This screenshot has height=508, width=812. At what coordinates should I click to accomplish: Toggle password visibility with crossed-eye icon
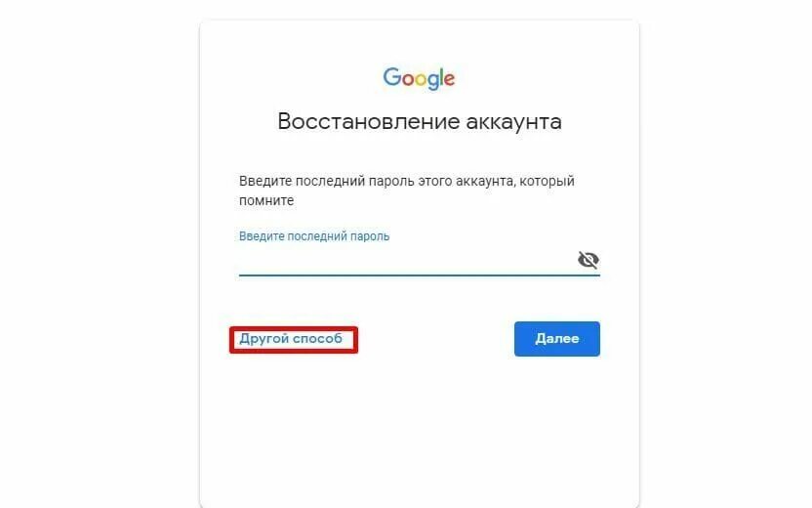[x=589, y=260]
